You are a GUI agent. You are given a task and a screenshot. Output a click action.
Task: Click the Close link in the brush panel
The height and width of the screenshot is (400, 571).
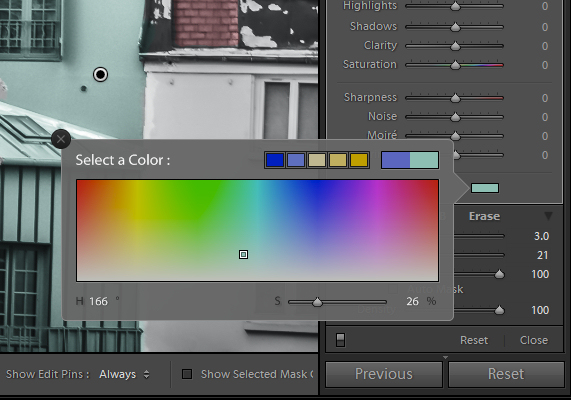pyautogui.click(x=534, y=340)
